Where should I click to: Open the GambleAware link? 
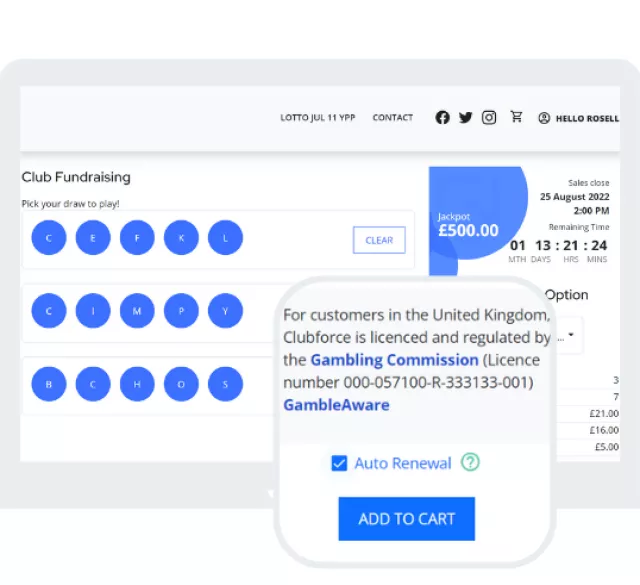point(336,405)
